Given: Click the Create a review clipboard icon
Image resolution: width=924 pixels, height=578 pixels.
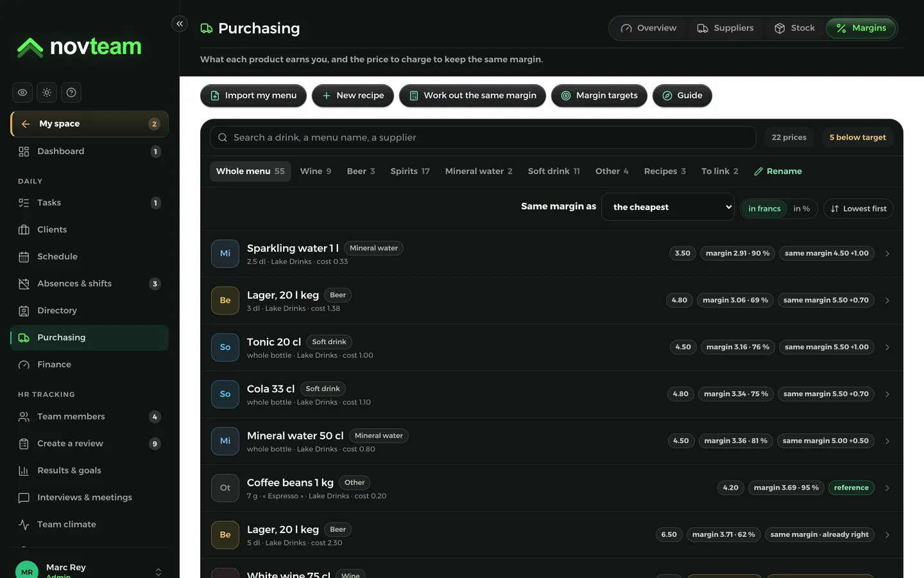Looking at the screenshot, I should pos(24,444).
